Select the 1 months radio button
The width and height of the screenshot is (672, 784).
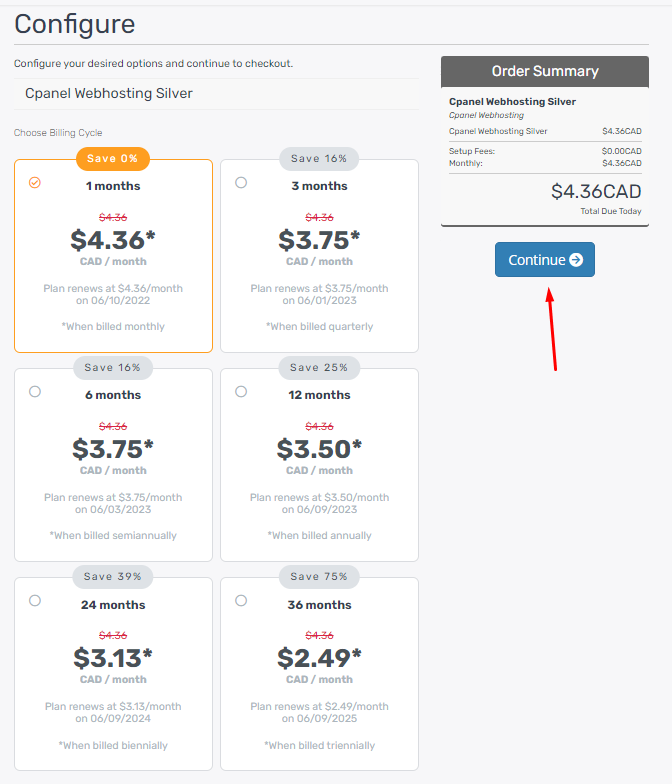[x=34, y=182]
